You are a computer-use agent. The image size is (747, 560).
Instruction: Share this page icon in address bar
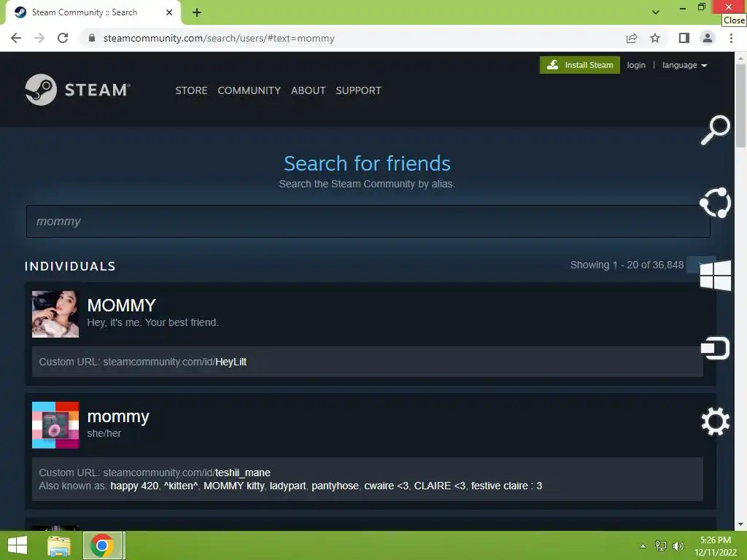click(x=632, y=38)
